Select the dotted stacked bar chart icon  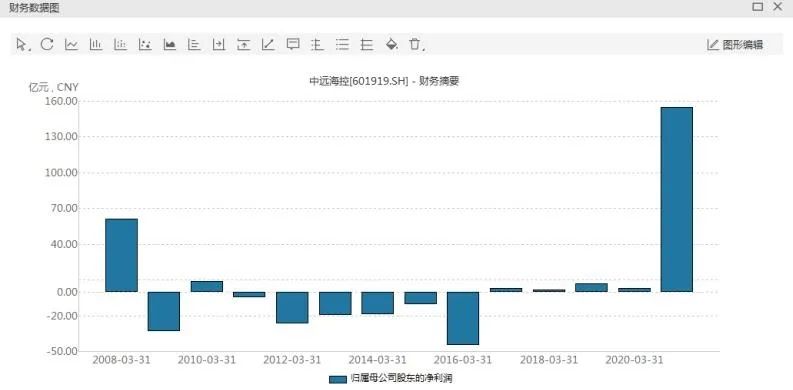120,45
